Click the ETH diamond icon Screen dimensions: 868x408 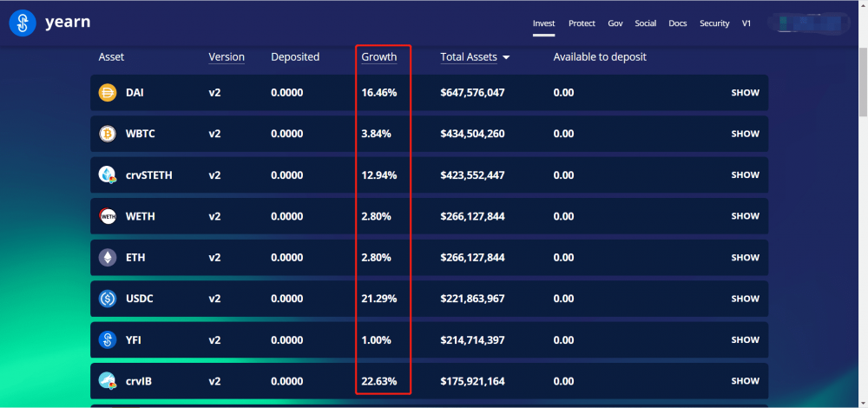[x=108, y=258]
